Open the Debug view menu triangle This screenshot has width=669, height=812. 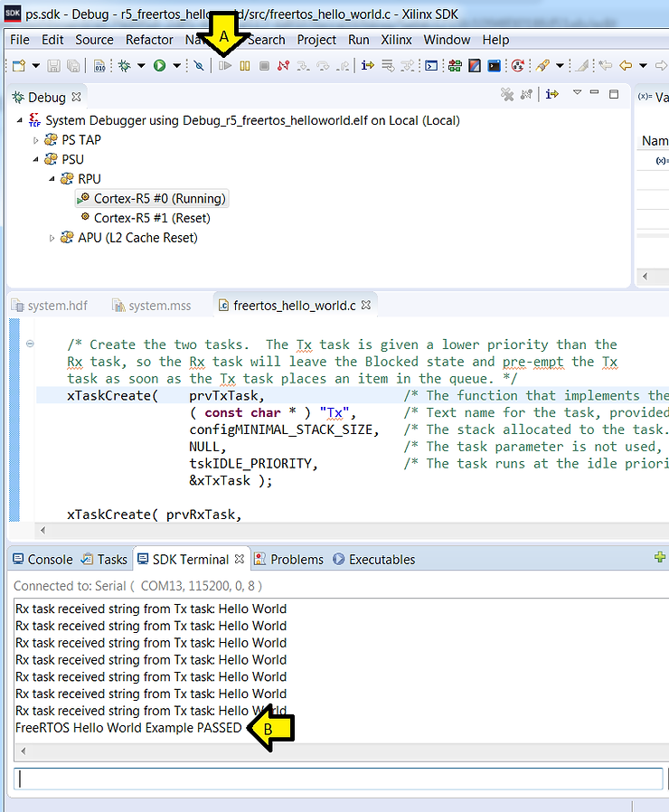[577, 93]
